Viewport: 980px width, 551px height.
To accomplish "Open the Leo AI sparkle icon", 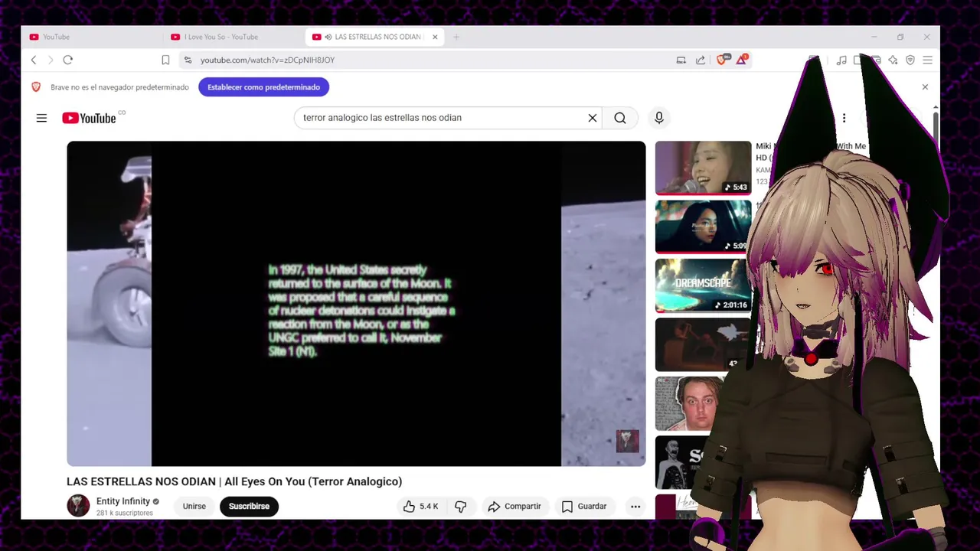I will 893,60.
